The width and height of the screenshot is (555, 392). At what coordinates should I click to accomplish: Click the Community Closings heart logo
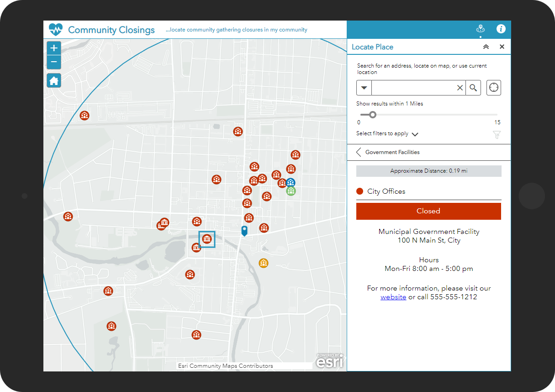[x=55, y=30]
